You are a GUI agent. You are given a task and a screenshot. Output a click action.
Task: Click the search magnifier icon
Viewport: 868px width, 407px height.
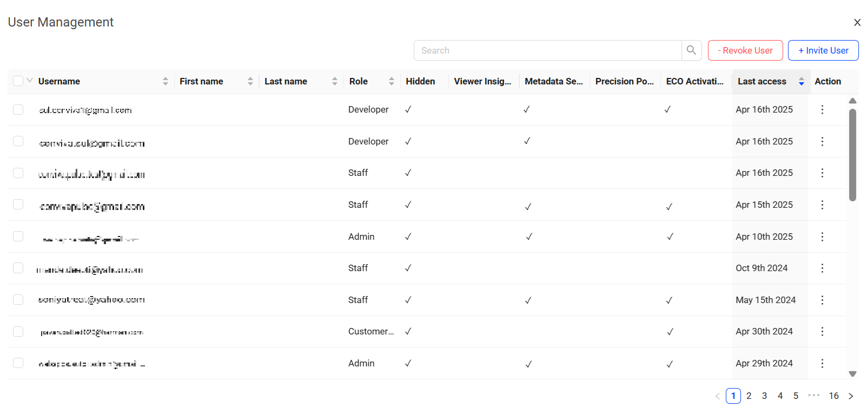click(x=691, y=50)
